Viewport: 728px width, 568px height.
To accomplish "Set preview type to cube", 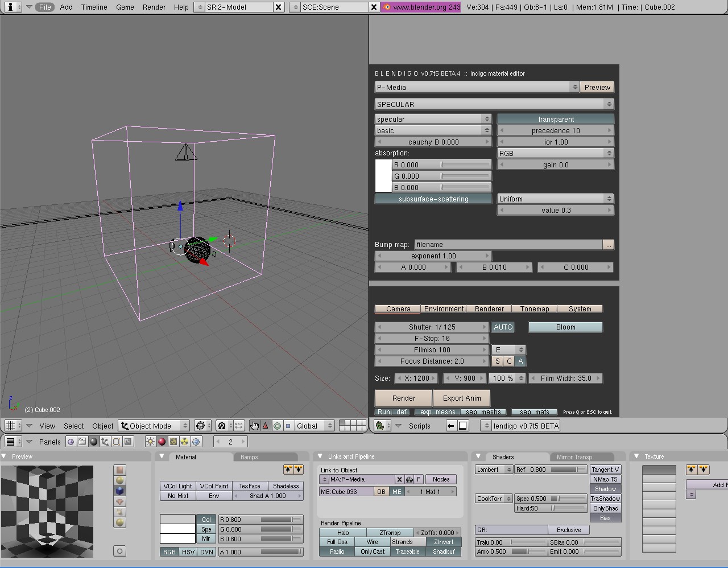I will (x=119, y=491).
